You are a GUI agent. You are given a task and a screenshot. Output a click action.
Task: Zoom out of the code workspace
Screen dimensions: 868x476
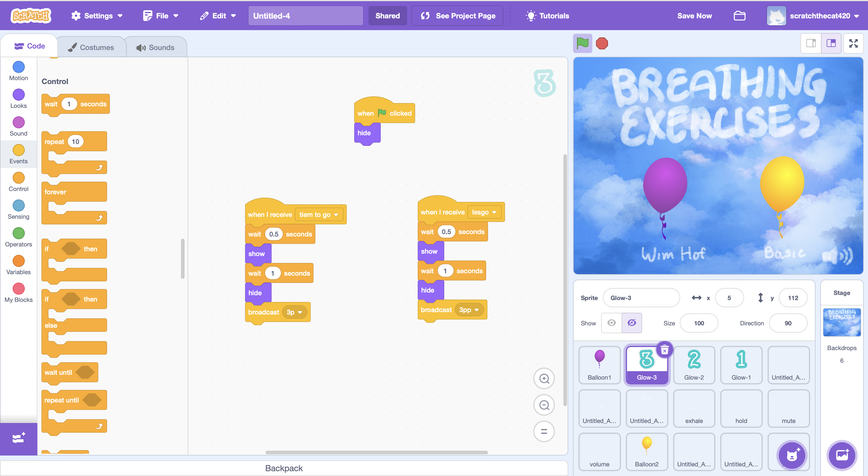(544, 405)
